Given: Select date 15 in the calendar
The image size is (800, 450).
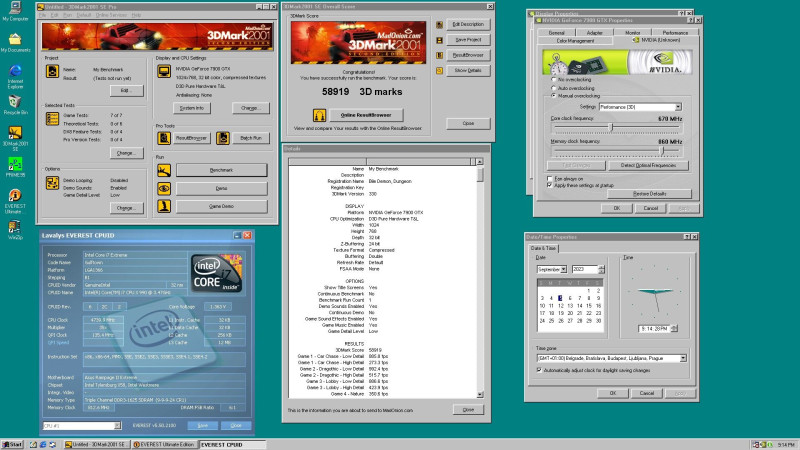Looking at the screenshot, I should [x=589, y=306].
